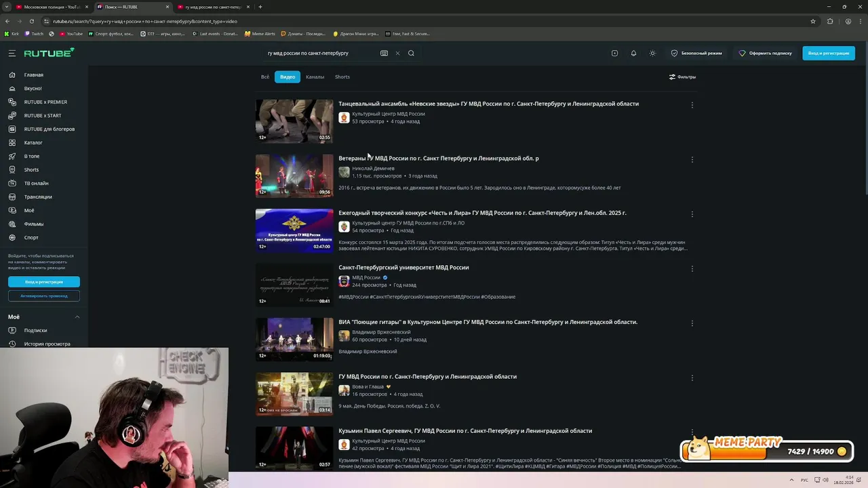The width and height of the screenshot is (868, 488).
Task: Open the Фильтры filters panel
Action: [x=682, y=77]
